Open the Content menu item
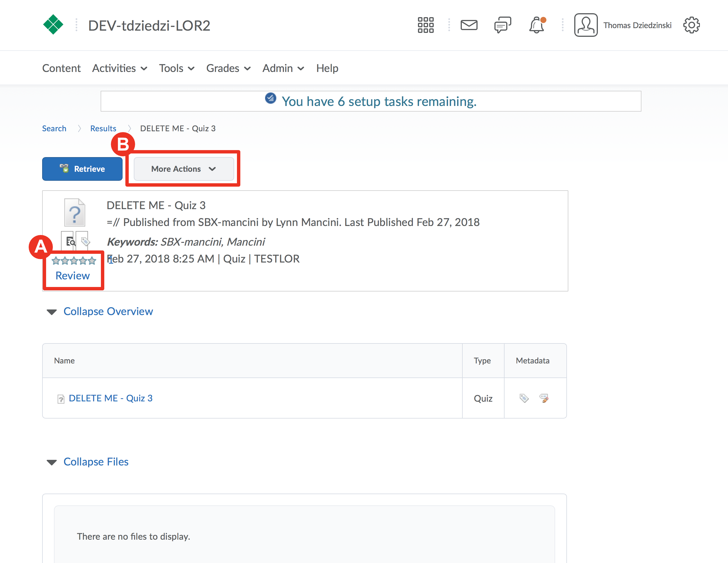The width and height of the screenshot is (728, 563). click(61, 68)
